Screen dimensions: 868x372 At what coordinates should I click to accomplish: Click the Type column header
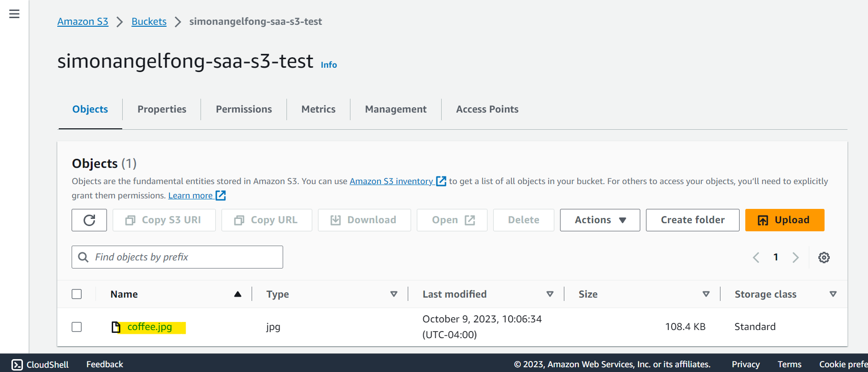pos(278,294)
